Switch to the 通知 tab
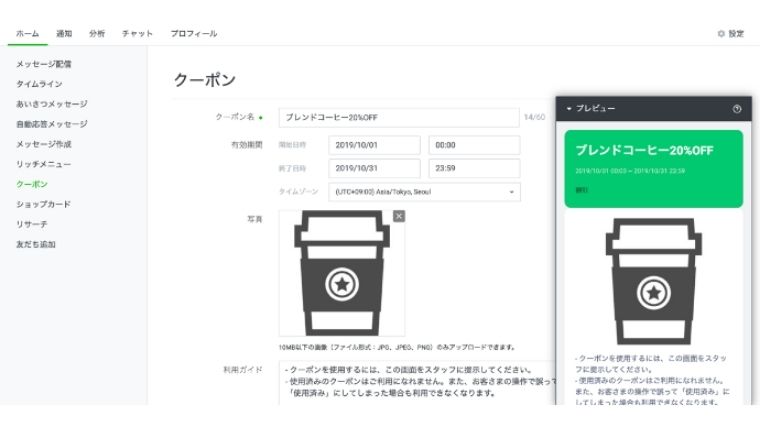Screen dimensions: 760x428 tap(64, 34)
